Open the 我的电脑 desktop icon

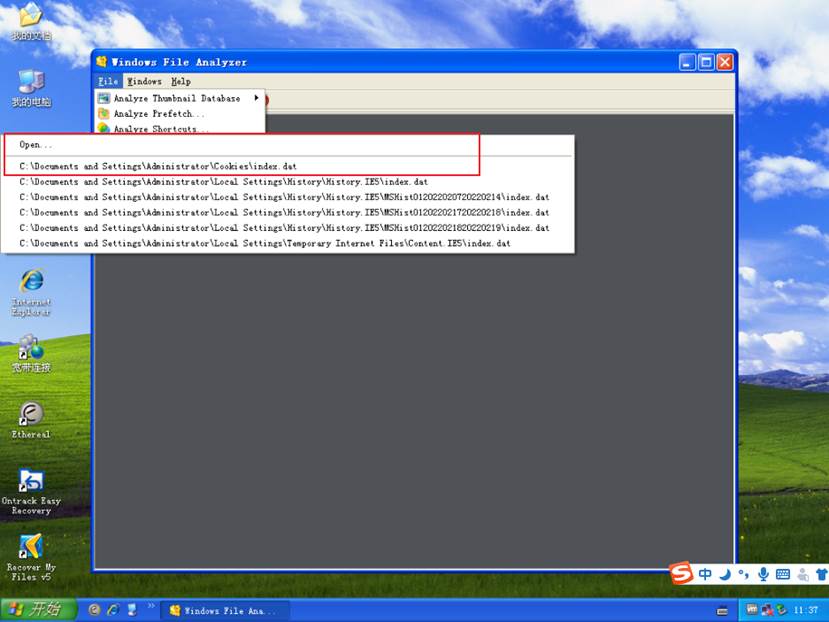click(31, 89)
